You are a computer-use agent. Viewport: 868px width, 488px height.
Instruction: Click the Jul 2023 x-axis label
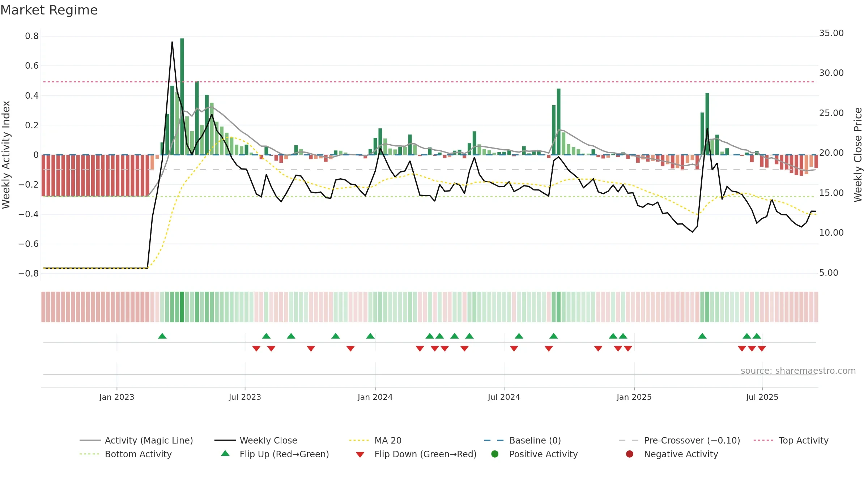(x=245, y=397)
